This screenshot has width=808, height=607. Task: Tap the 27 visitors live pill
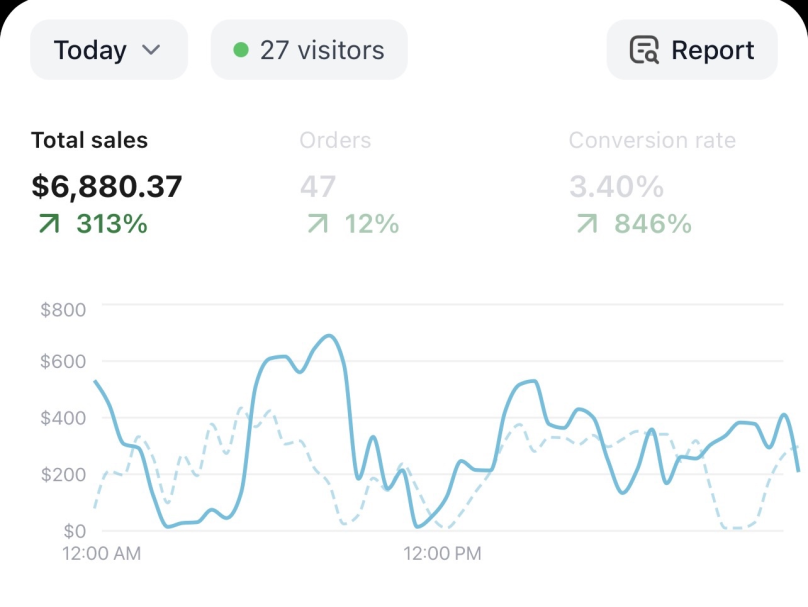[309, 50]
